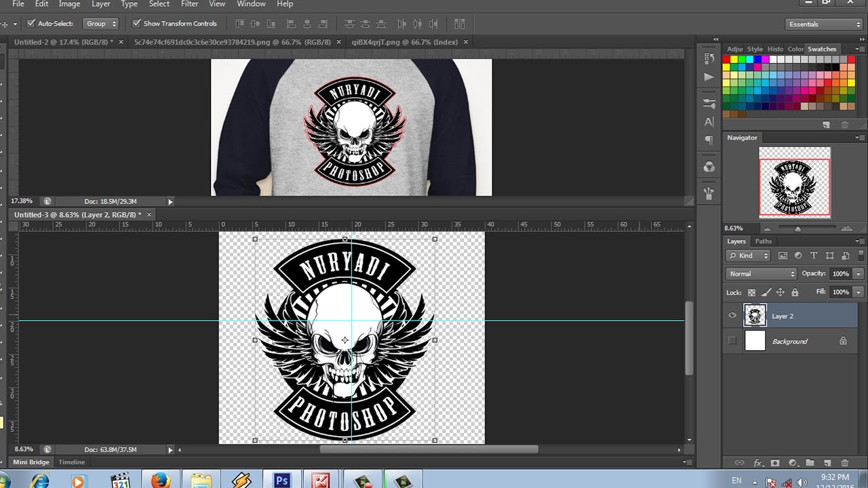Click the shape layer filter icon

point(829,256)
